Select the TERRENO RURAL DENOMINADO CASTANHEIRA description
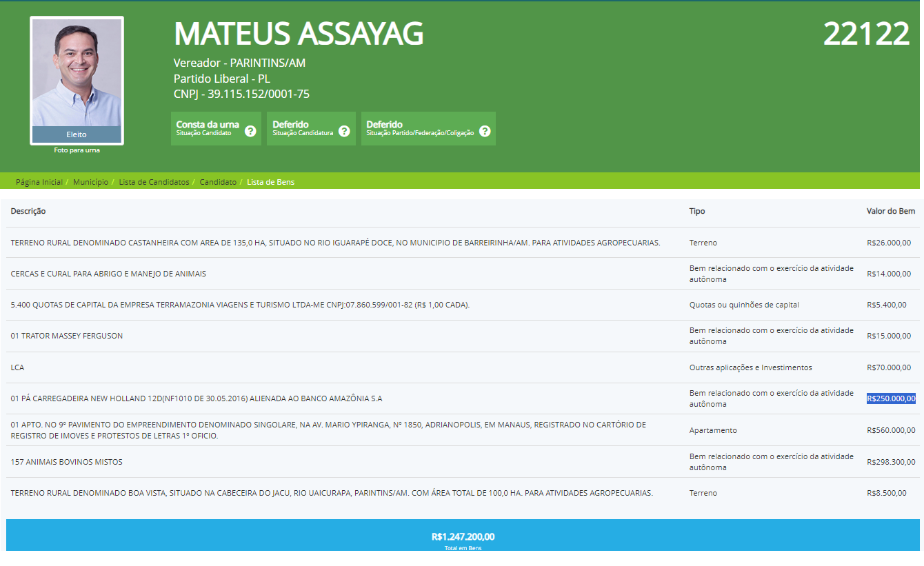Screen dimensions: 924x566 click(x=336, y=243)
